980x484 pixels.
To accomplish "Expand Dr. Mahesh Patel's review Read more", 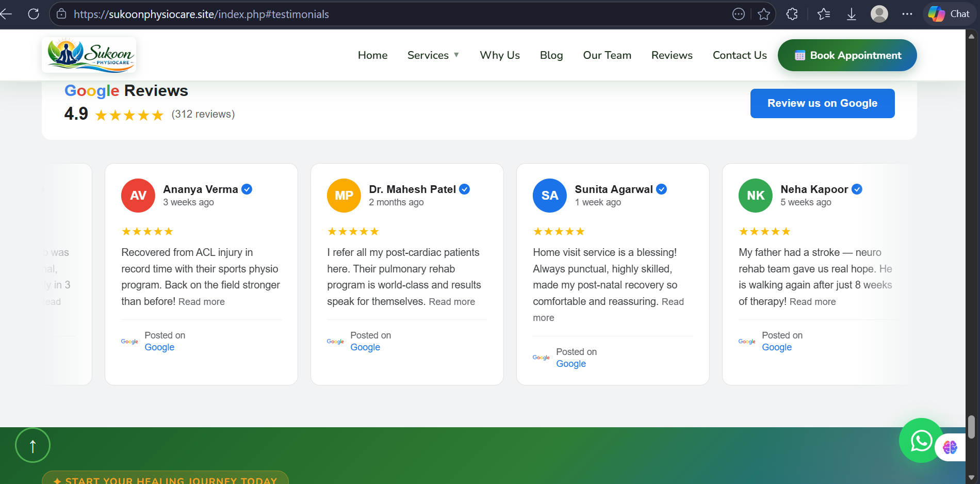I will pyautogui.click(x=452, y=302).
